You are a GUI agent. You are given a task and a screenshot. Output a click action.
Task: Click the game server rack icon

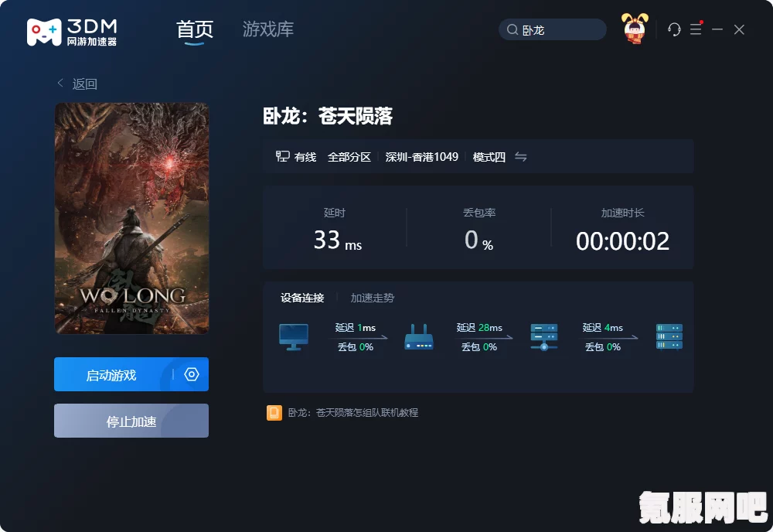click(x=669, y=336)
